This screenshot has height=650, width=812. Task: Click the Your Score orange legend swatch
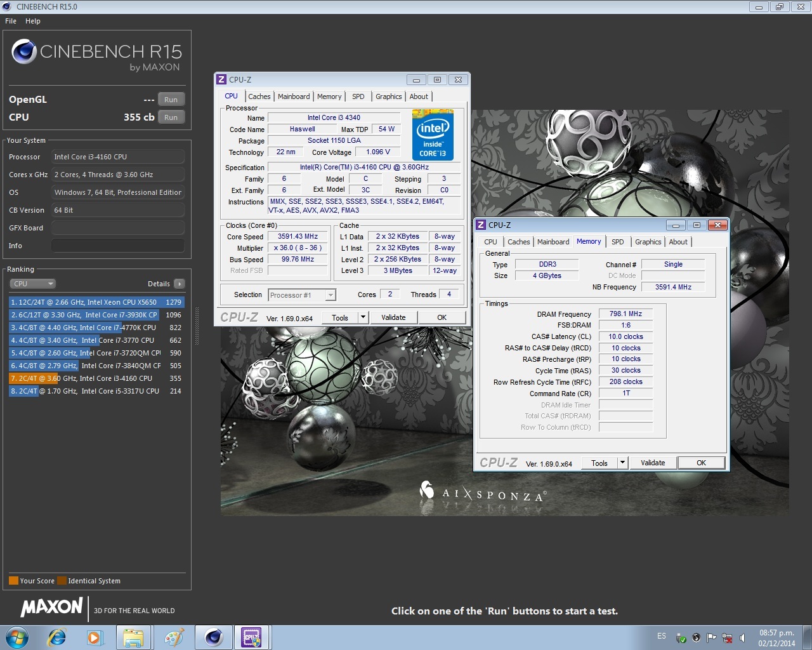pyautogui.click(x=13, y=581)
